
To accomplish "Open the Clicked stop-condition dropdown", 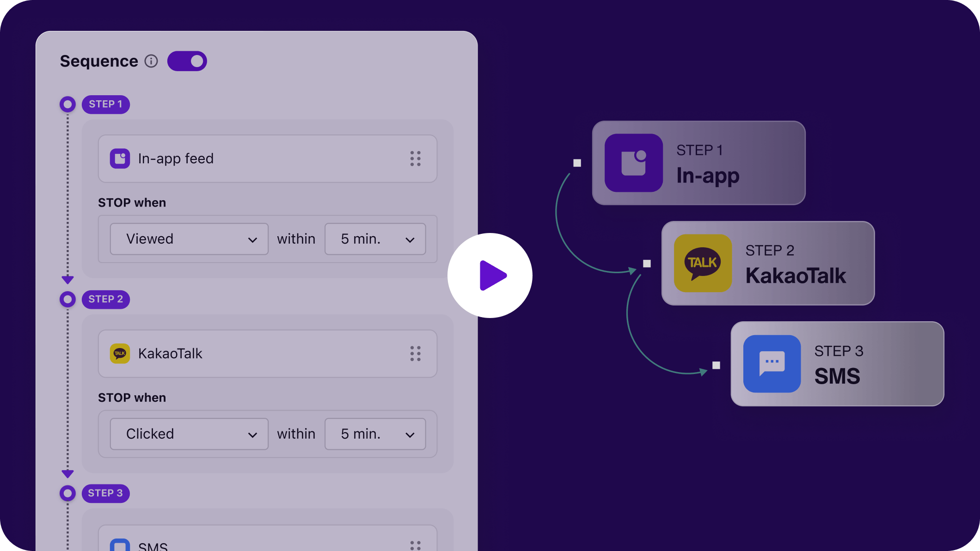I will pos(189,434).
